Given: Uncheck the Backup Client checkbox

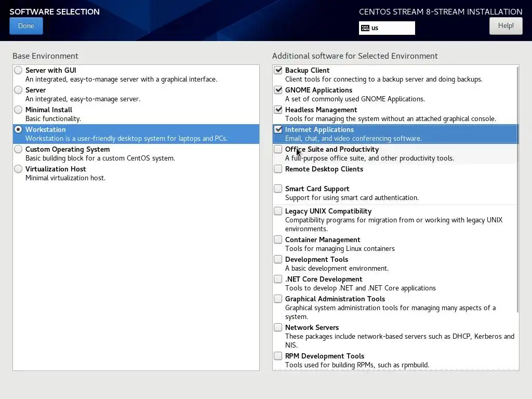Looking at the screenshot, I should [278, 70].
